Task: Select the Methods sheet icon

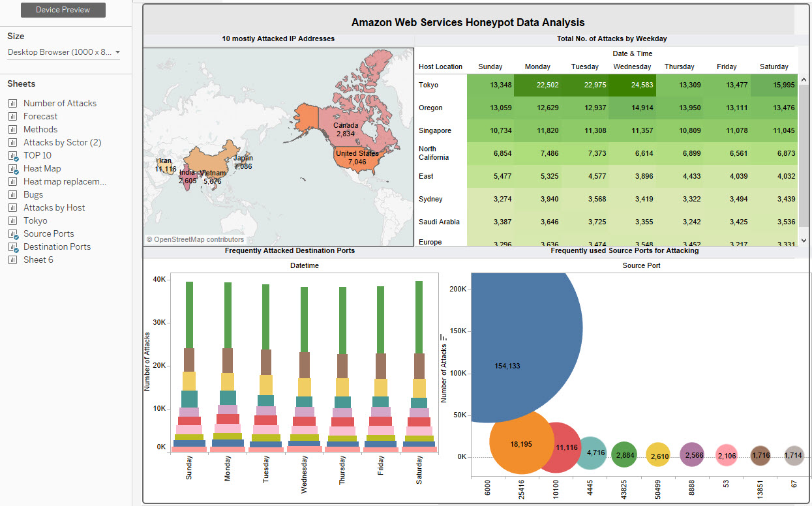Action: click(x=12, y=129)
